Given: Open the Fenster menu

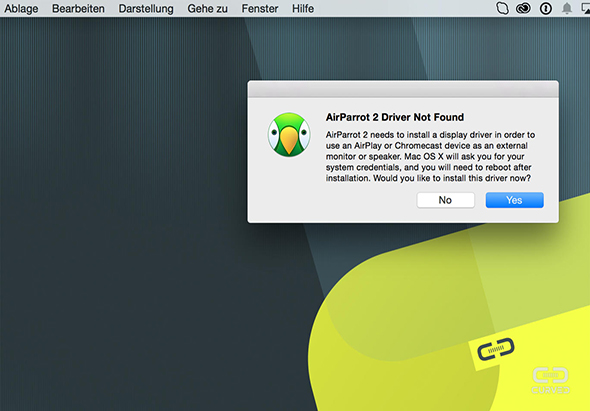Looking at the screenshot, I should tap(260, 8).
